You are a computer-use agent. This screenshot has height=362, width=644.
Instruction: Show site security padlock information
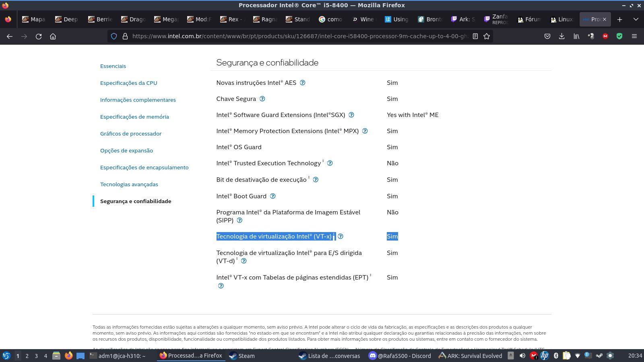coord(125,36)
